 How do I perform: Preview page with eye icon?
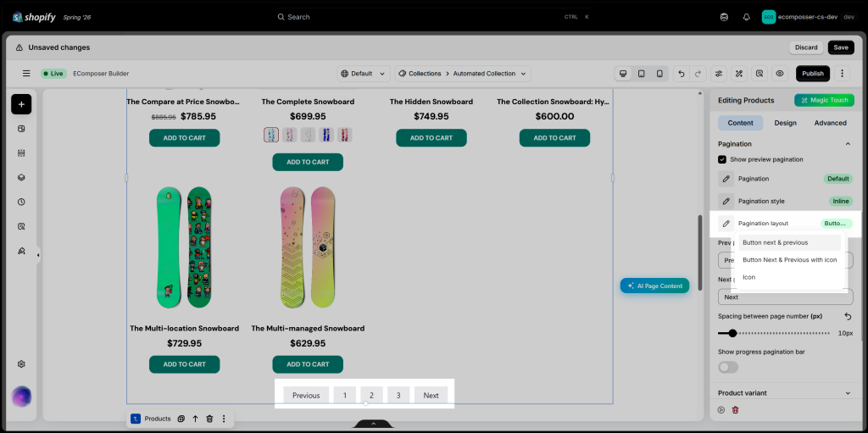[780, 74]
